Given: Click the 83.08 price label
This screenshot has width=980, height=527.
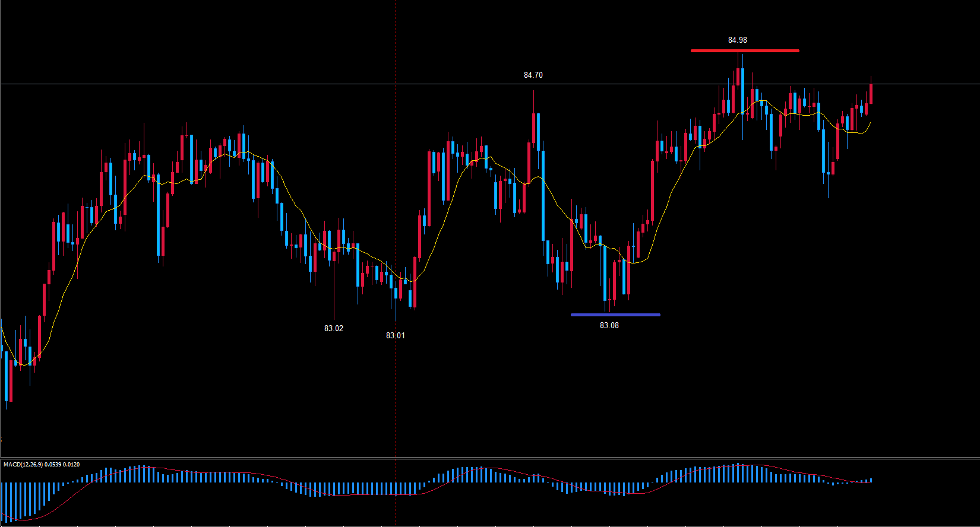Looking at the screenshot, I should coord(609,325).
